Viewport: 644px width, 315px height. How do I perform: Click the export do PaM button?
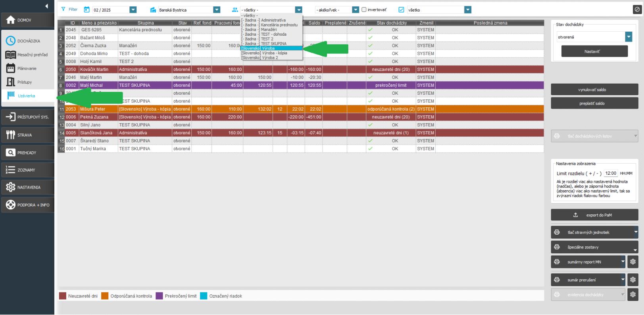pos(594,215)
